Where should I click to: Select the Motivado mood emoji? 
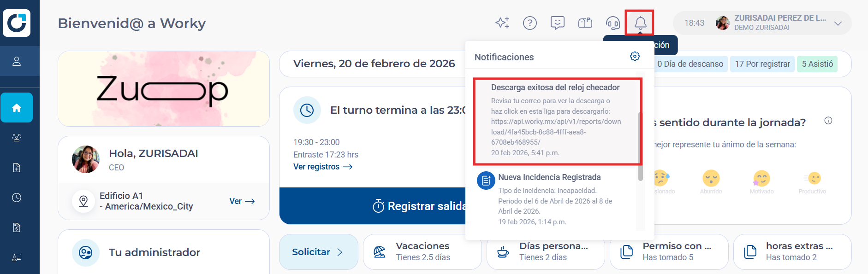coord(761,178)
